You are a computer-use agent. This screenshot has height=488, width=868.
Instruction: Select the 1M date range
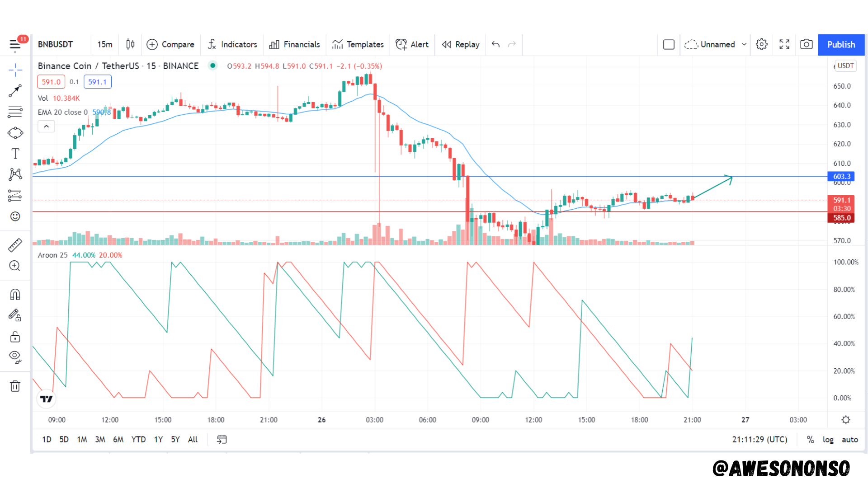82,440
